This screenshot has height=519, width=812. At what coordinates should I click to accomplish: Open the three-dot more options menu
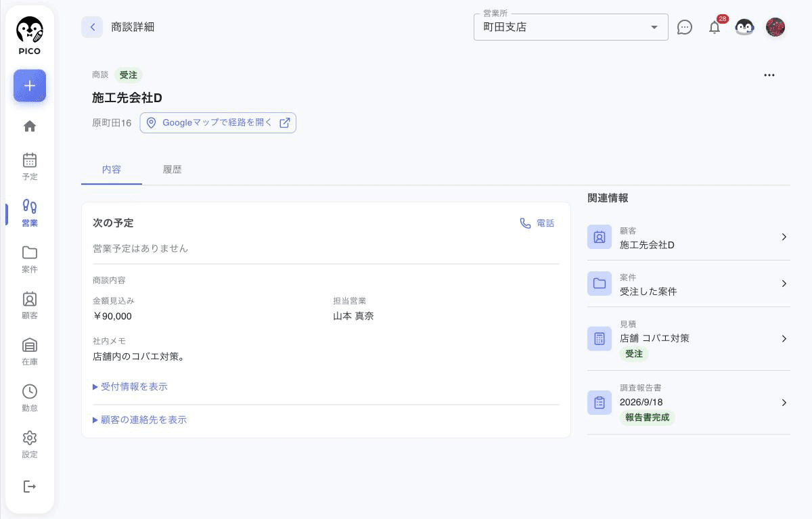tap(769, 75)
